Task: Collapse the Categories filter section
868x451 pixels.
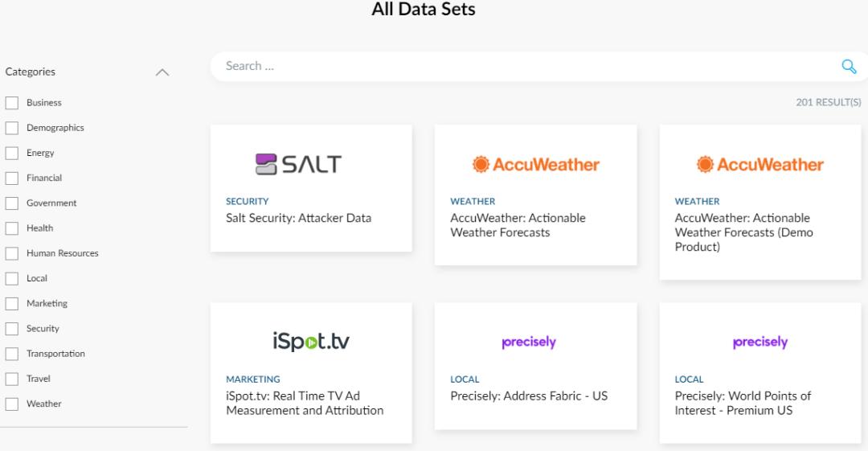Action: [x=162, y=72]
